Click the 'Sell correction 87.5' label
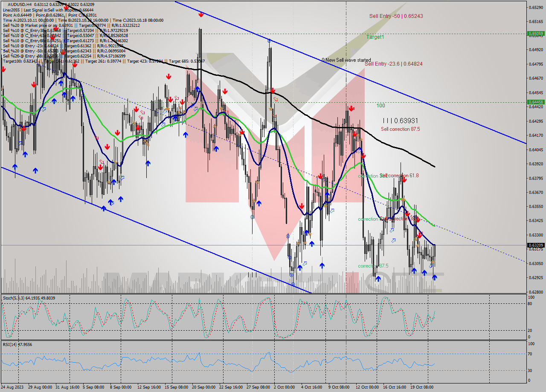Image resolution: width=546 pixels, height=392 pixels. tap(401, 129)
